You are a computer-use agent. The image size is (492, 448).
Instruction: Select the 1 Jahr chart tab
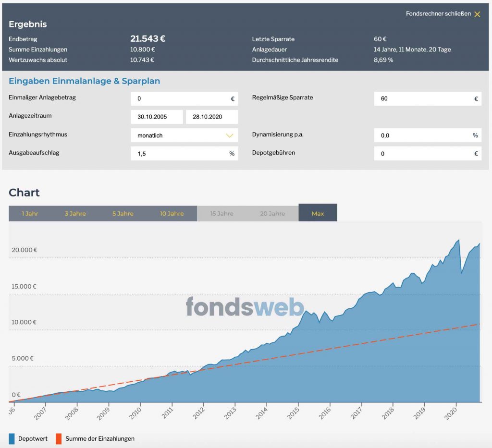[30, 214]
